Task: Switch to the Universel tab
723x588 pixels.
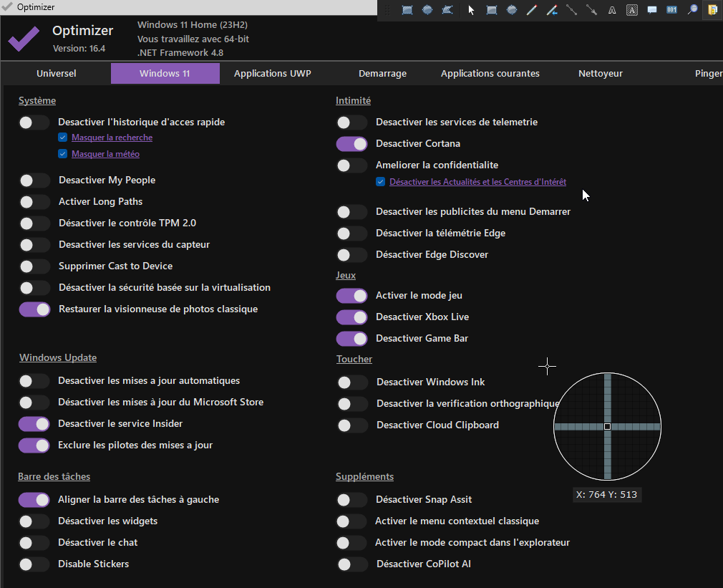Action: [x=57, y=73]
